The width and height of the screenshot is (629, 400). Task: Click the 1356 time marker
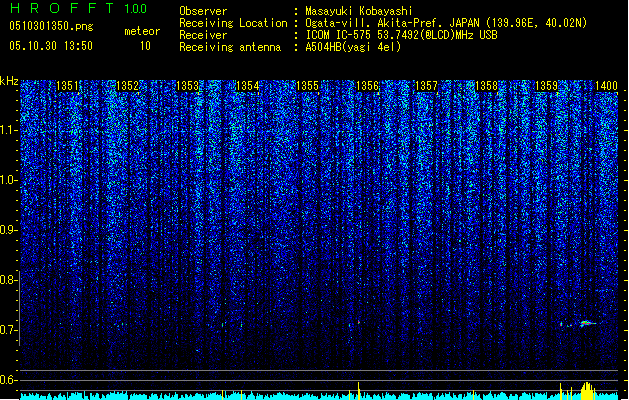pyautogui.click(x=367, y=86)
